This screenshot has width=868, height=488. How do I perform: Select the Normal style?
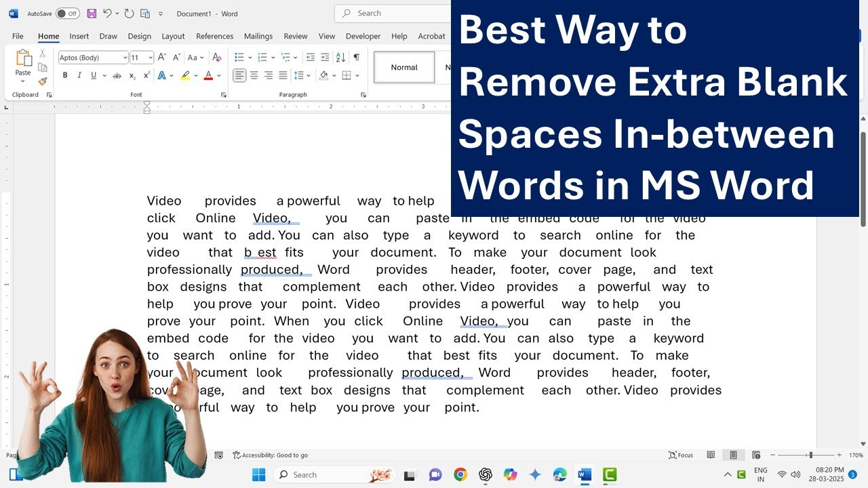[x=404, y=67]
